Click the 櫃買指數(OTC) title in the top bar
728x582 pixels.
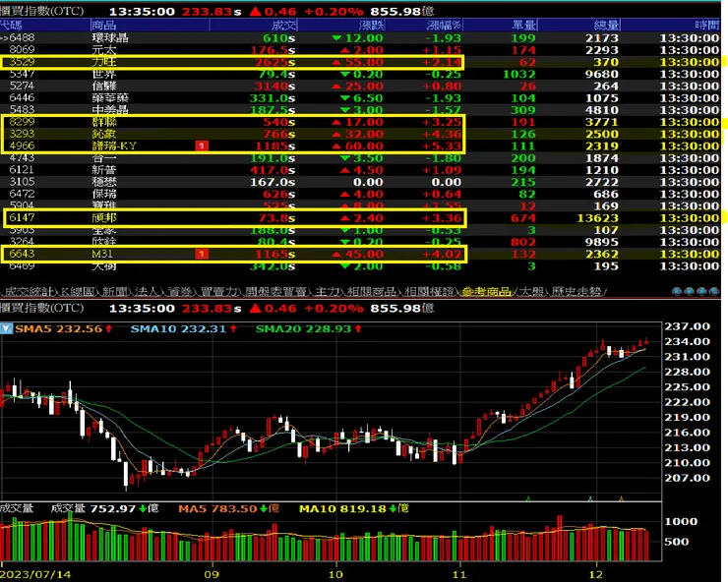tap(41, 11)
